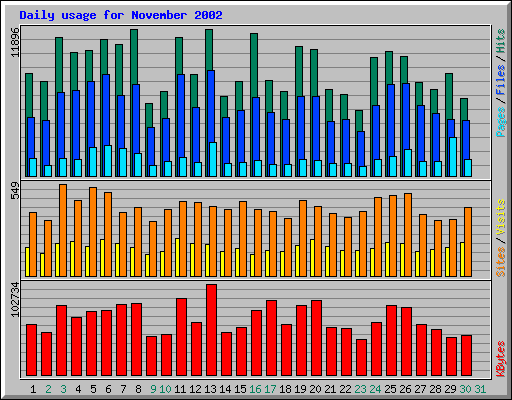Click the 102734 axis value
The height and width of the screenshot is (400, 512).
point(15,300)
